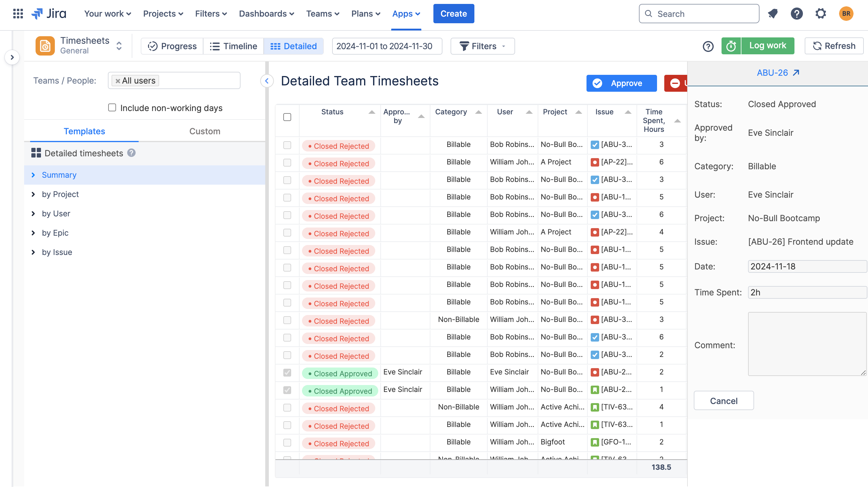Click the Approve button

[x=621, y=83]
